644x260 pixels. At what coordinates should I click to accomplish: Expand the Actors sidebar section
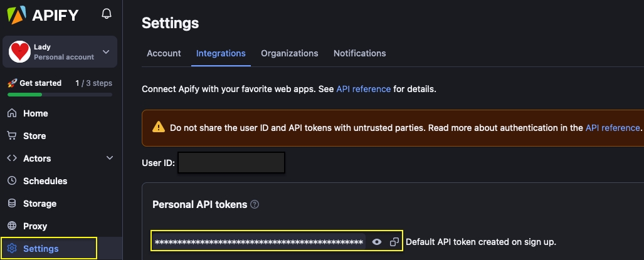tap(110, 159)
